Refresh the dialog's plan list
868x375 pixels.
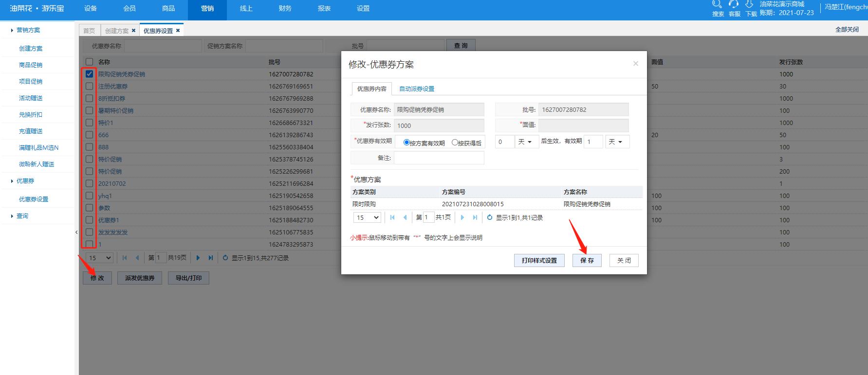tap(490, 217)
